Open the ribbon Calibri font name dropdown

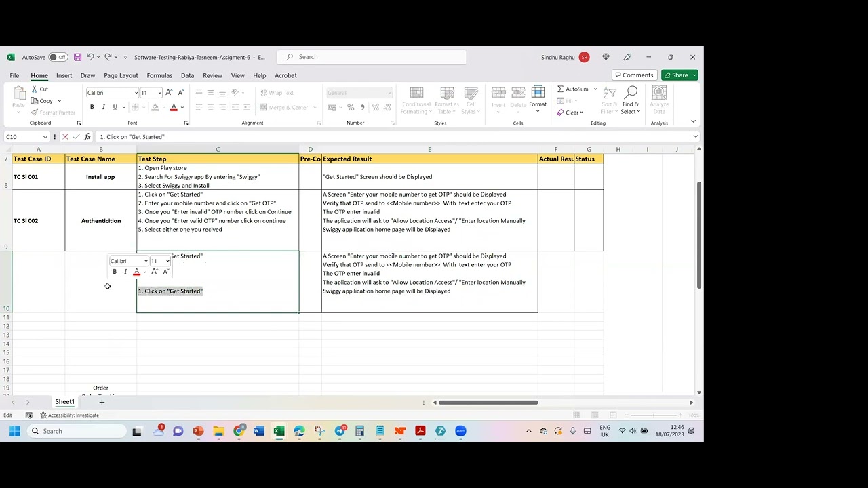click(135, 93)
